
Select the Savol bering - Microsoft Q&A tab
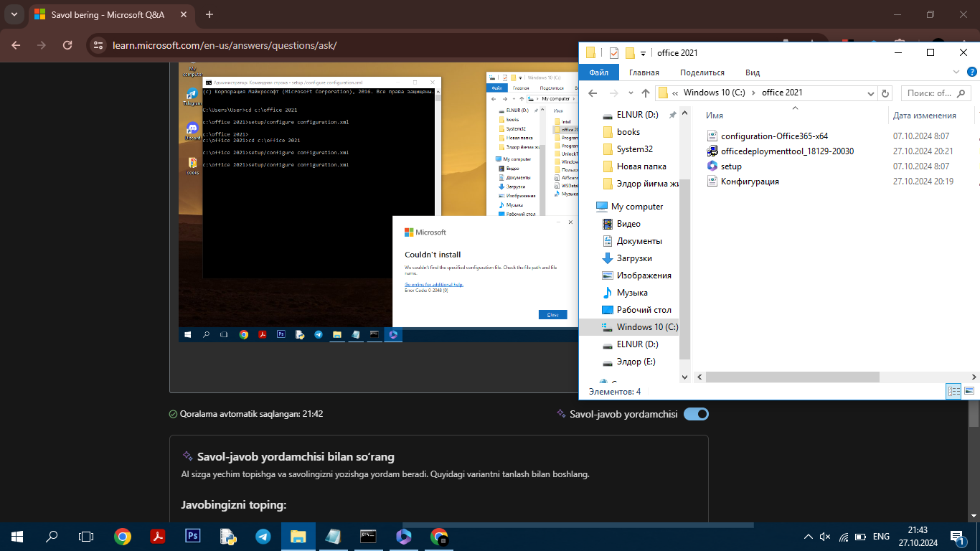click(107, 14)
